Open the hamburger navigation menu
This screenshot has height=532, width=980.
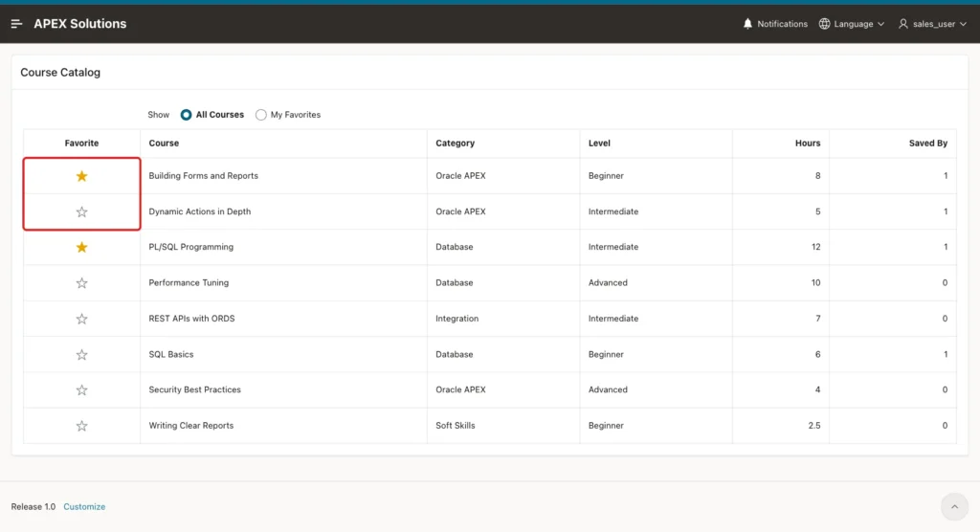tap(17, 24)
